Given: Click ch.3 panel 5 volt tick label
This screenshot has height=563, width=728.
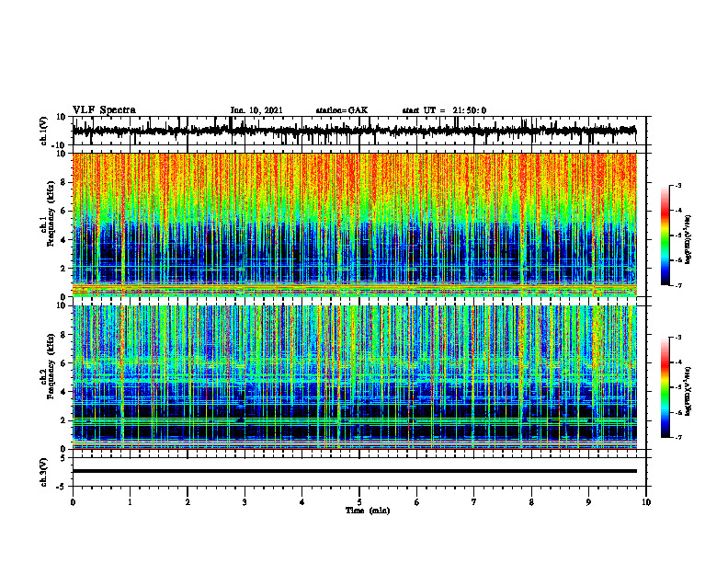Looking at the screenshot, I should pyautogui.click(x=63, y=458).
